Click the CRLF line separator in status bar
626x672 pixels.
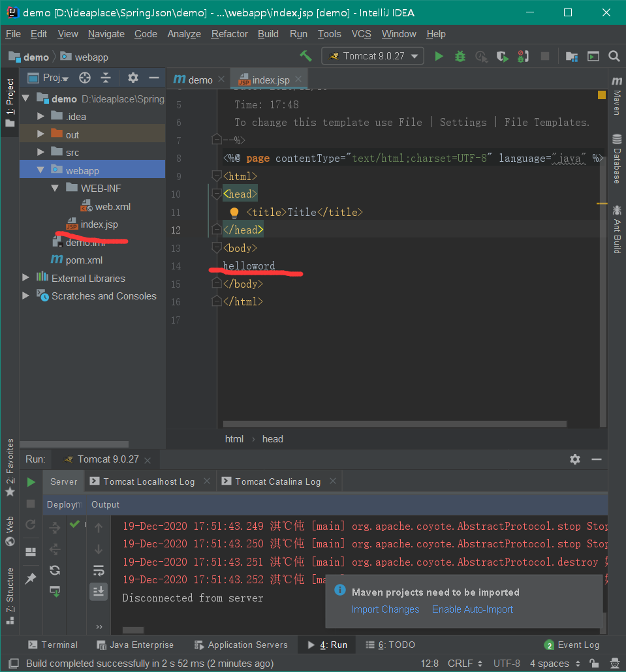click(x=465, y=664)
